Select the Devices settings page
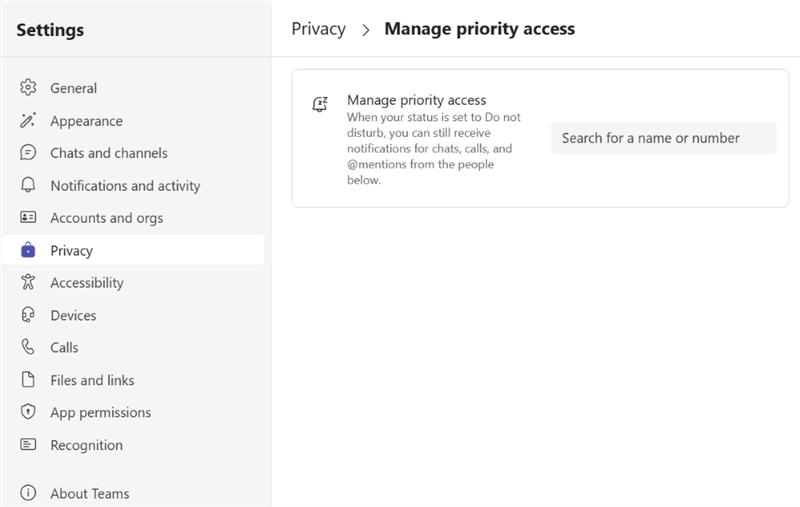800x507 pixels. pyautogui.click(x=73, y=315)
